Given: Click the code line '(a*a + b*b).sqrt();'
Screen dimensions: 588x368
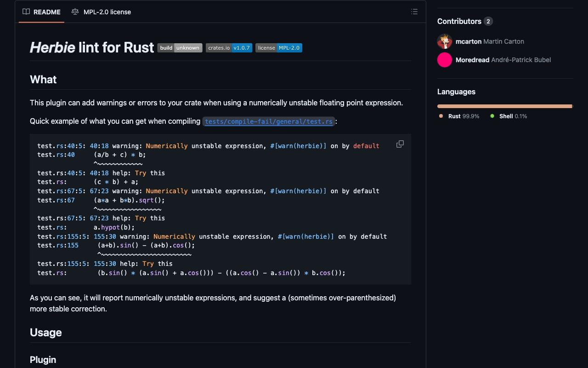Looking at the screenshot, I should tap(129, 200).
